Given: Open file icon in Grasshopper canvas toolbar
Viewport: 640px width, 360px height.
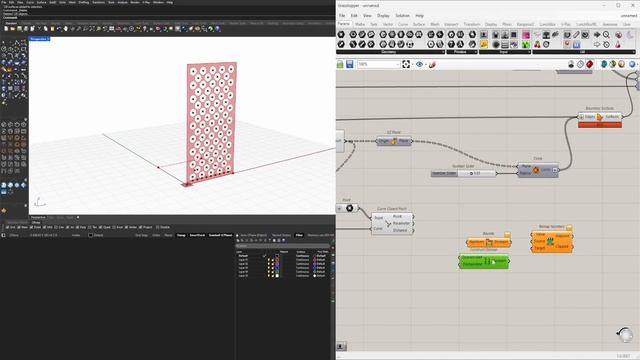Looking at the screenshot, I should [340, 64].
